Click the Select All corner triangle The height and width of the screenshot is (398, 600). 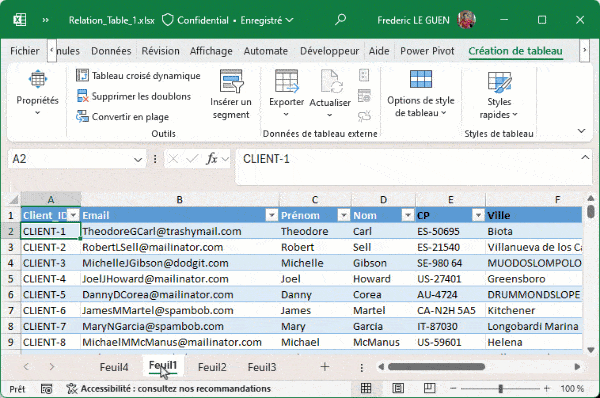coord(13,199)
